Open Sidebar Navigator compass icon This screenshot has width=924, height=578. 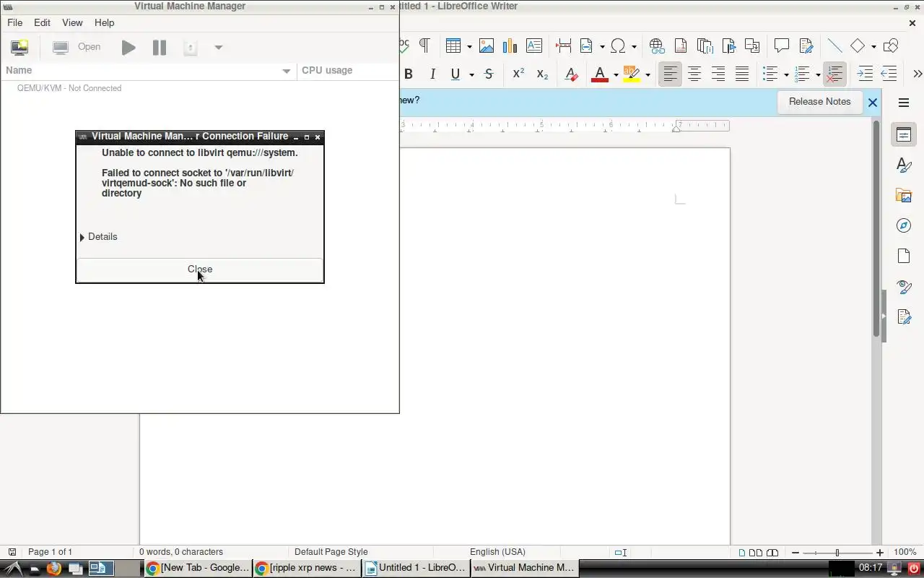(x=904, y=225)
